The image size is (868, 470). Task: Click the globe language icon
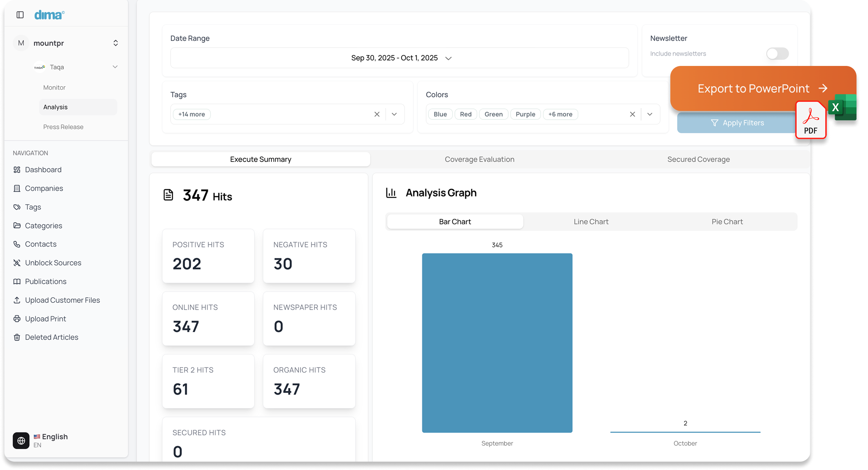click(x=21, y=440)
